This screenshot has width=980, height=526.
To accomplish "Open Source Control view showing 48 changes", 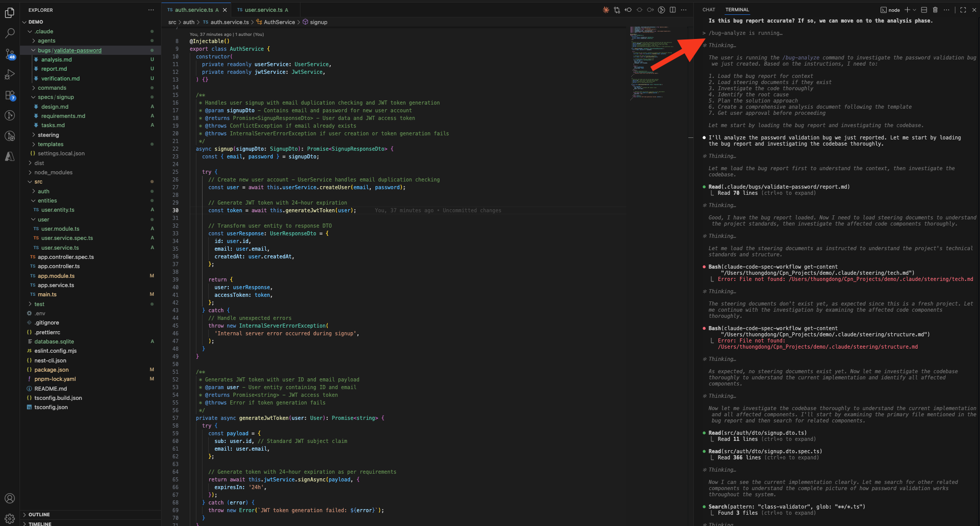I will coord(10,54).
